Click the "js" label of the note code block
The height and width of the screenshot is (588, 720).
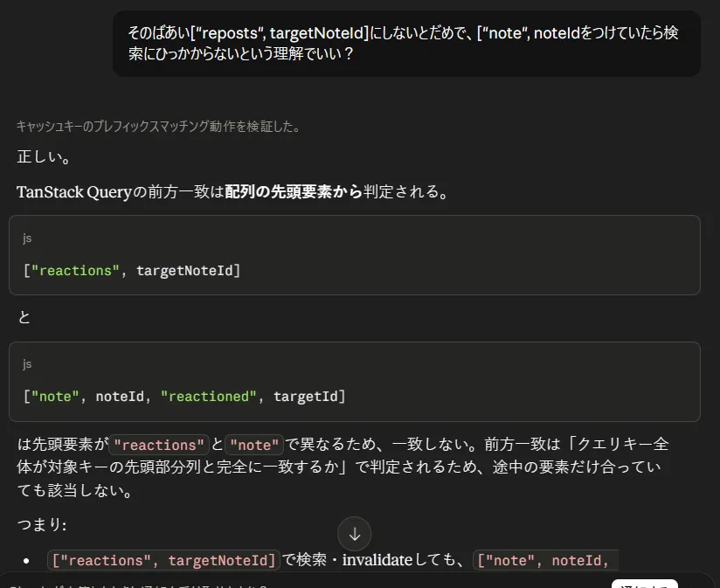tap(27, 364)
